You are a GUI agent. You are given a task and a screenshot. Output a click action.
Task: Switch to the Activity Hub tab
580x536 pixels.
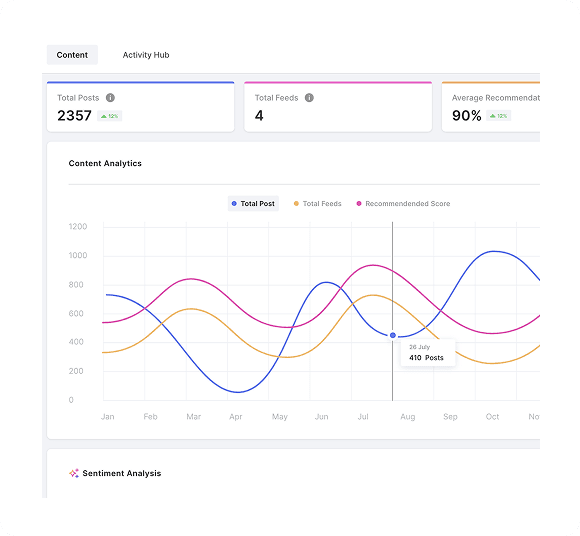146,55
